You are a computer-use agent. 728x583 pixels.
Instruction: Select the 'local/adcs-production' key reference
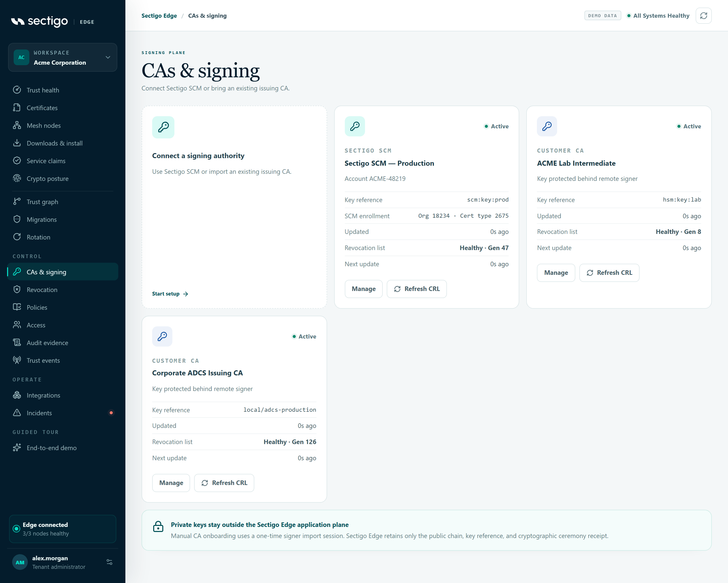280,409
